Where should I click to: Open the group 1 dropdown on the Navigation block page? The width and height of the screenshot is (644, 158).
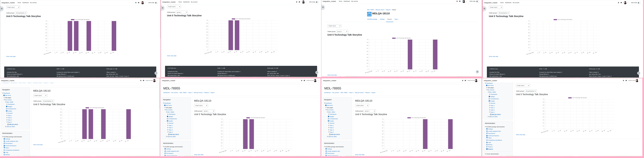(x=209, y=111)
